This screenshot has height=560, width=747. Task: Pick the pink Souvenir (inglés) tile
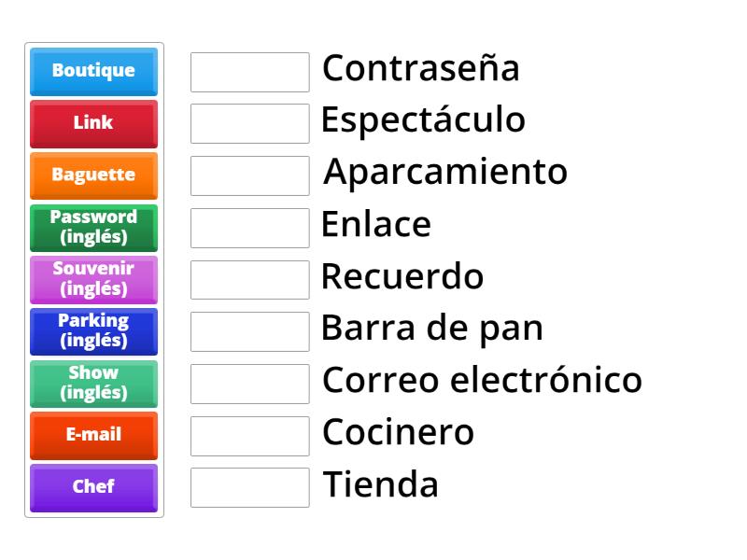tap(93, 279)
